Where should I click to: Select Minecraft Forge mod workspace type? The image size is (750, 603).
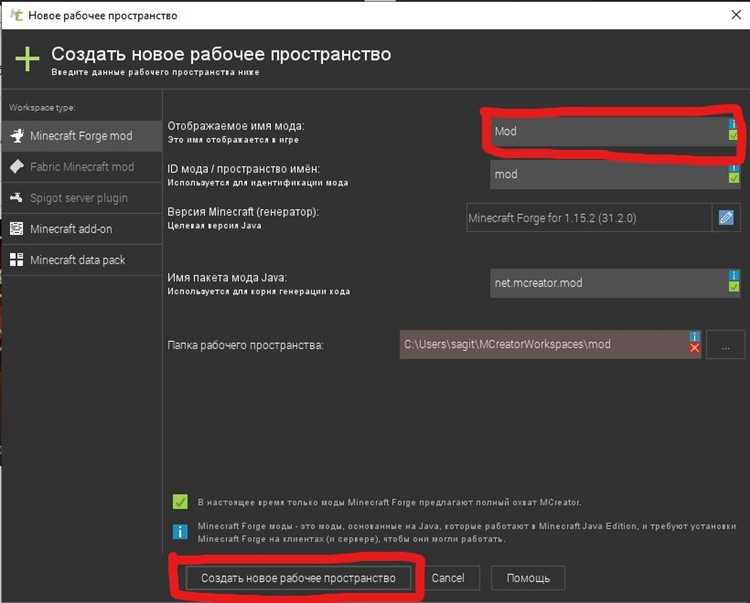pos(82,136)
